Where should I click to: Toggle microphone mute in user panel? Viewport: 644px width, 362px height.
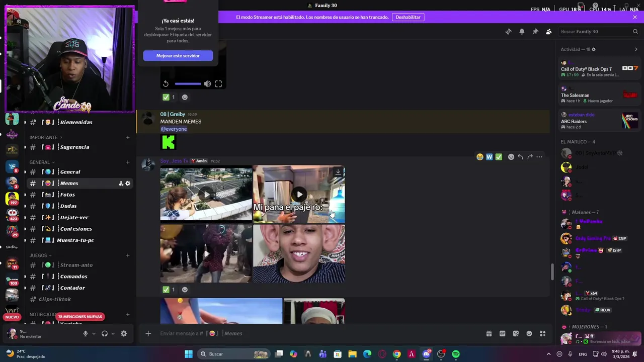tap(86, 333)
